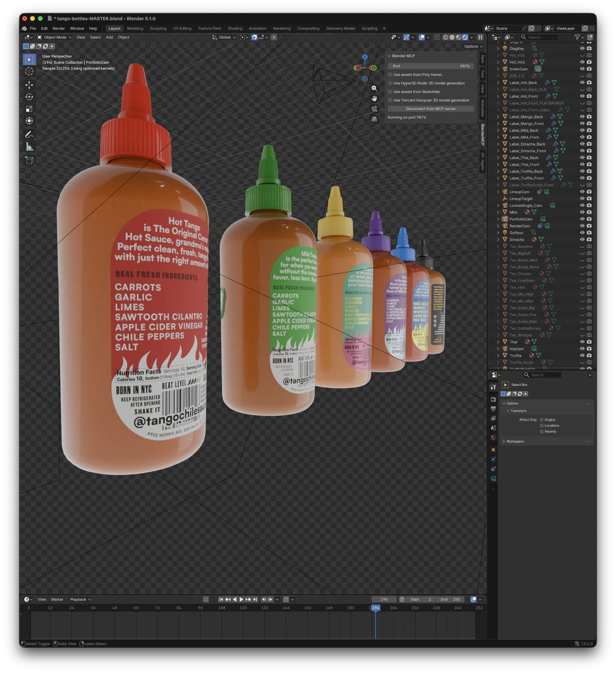Switch orthographic/perspective grid icon
Image resolution: width=616 pixels, height=673 pixels.
(x=374, y=119)
